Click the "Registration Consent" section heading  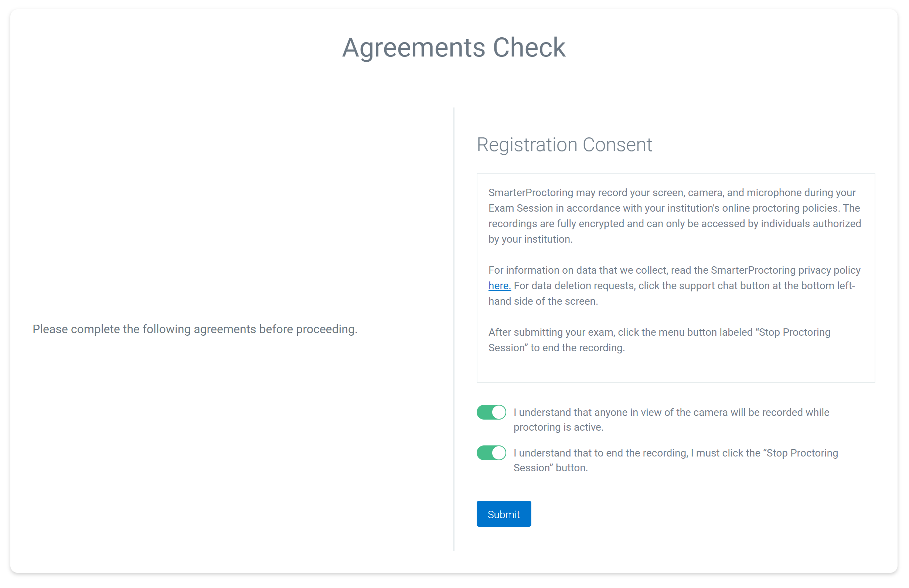tap(564, 145)
